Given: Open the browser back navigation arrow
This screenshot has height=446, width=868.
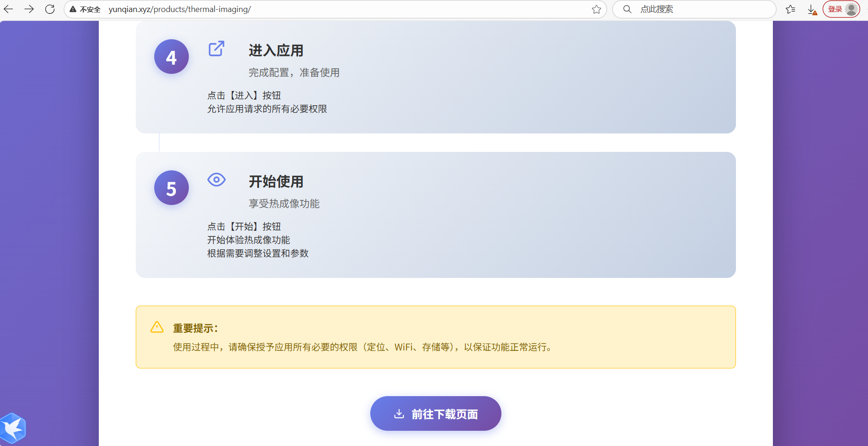Looking at the screenshot, I should [8, 9].
